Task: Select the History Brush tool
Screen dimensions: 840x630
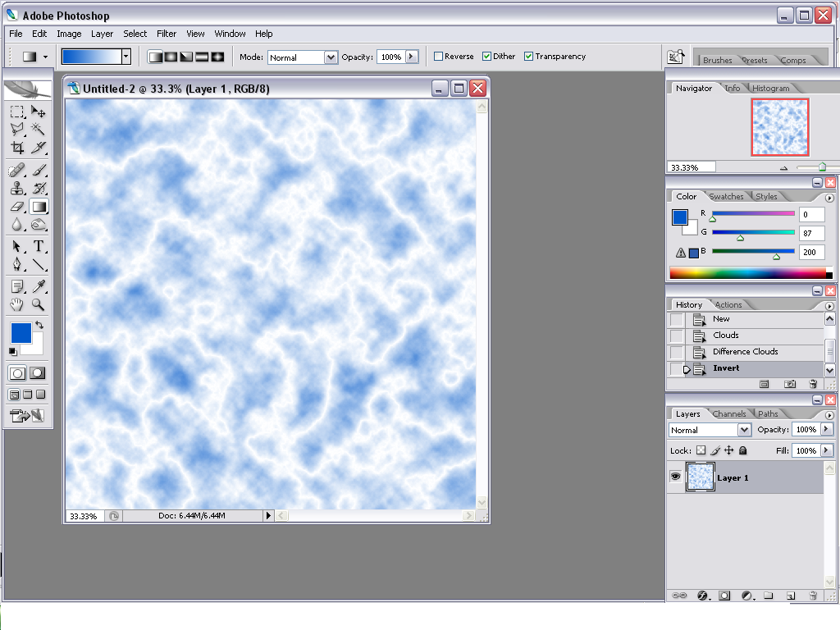Action: click(38, 188)
